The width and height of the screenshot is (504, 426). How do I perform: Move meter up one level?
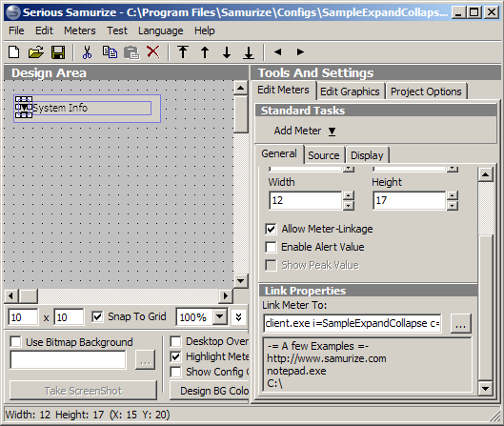pos(205,52)
